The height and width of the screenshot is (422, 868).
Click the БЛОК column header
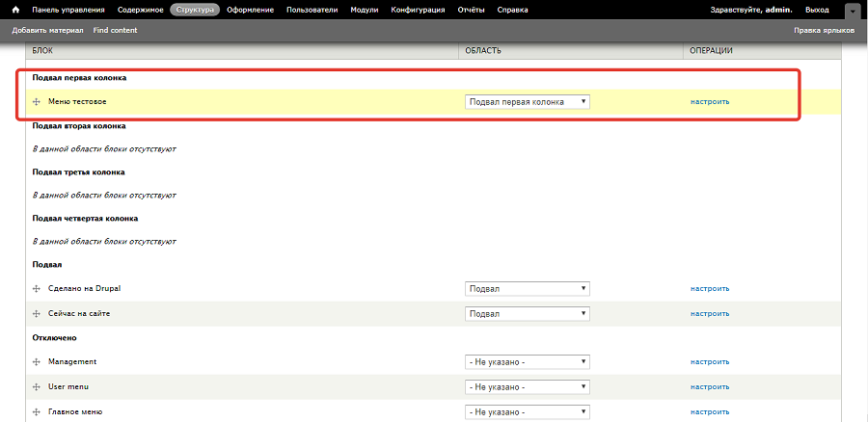coord(42,50)
